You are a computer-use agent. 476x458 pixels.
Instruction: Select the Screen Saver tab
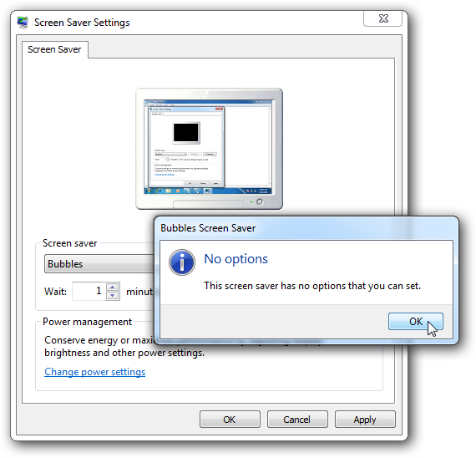54,49
